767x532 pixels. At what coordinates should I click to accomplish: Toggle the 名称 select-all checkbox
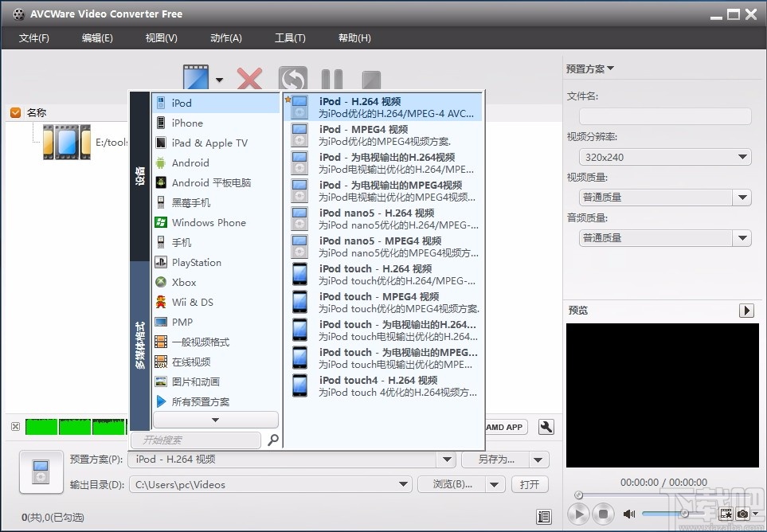coord(14,112)
